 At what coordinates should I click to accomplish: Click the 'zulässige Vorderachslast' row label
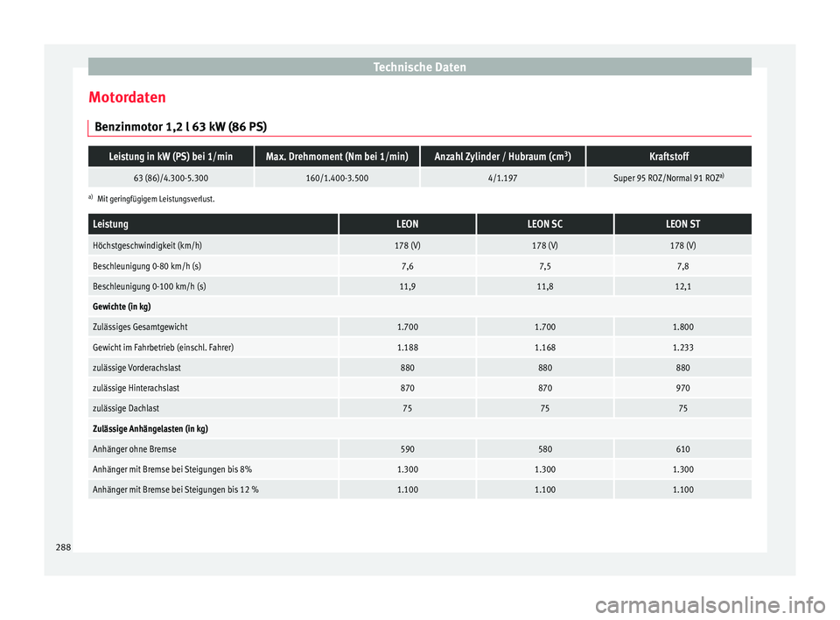136,368
